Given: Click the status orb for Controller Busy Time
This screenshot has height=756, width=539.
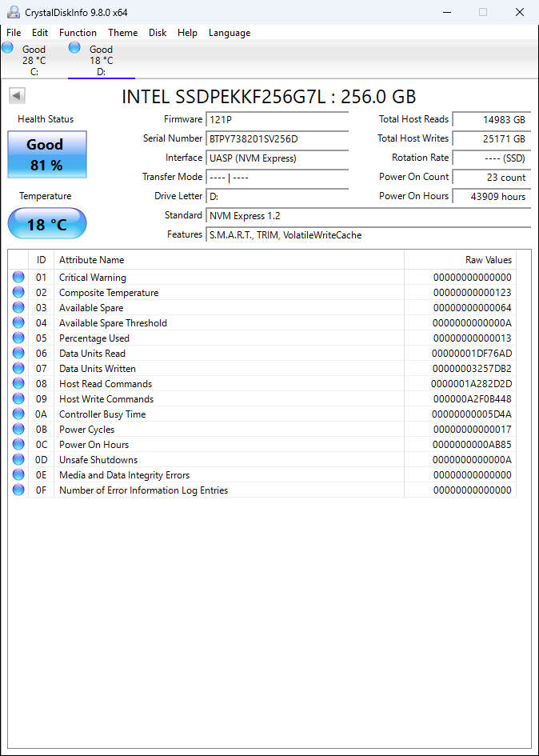Looking at the screenshot, I should point(18,414).
